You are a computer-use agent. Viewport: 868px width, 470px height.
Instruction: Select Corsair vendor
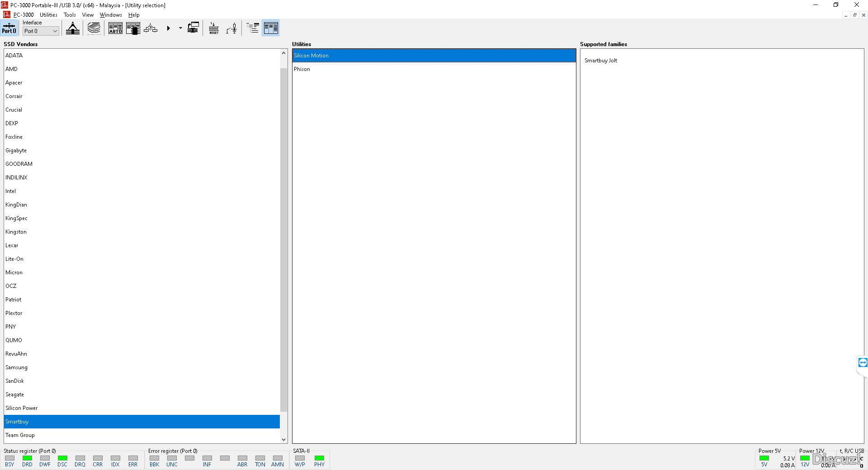pos(142,96)
